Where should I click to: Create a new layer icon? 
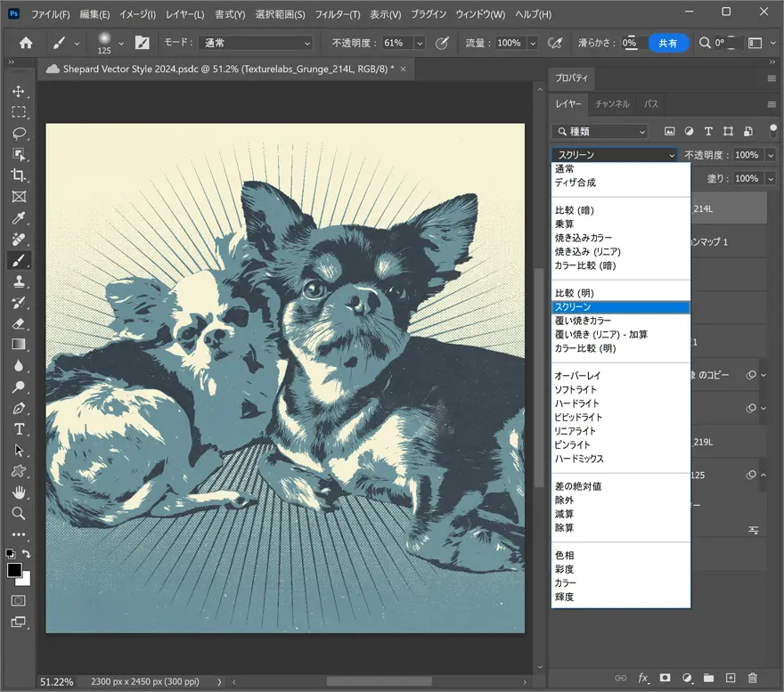point(731,678)
